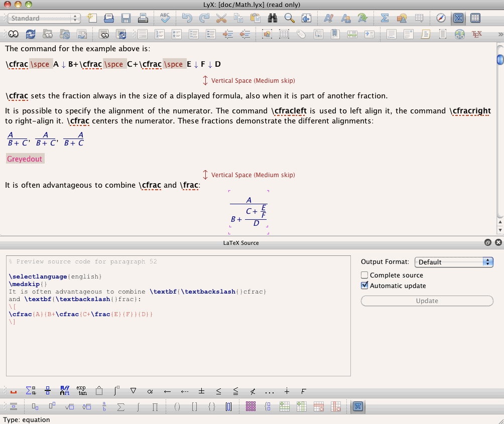Toggle TeX mode in the math toolbar
The image size is (504, 424).
click(x=357, y=406)
